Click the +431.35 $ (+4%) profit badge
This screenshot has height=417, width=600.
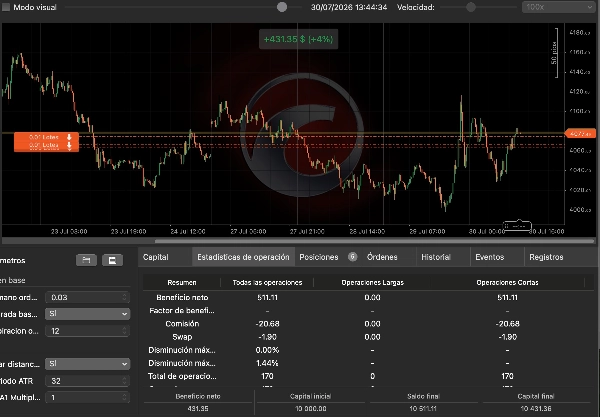pyautogui.click(x=298, y=39)
